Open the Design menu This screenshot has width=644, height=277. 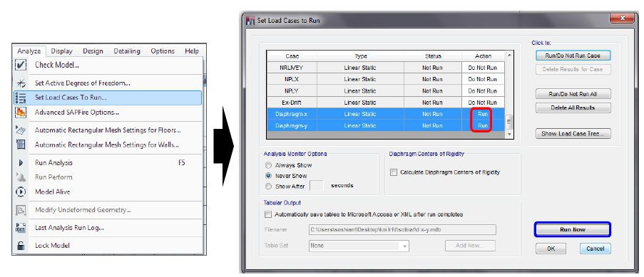[x=93, y=51]
